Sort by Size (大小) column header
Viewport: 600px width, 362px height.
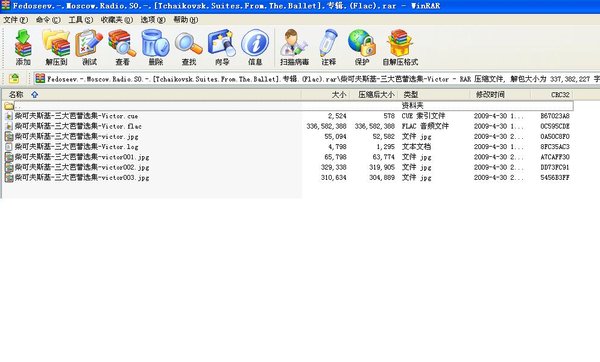click(x=325, y=95)
